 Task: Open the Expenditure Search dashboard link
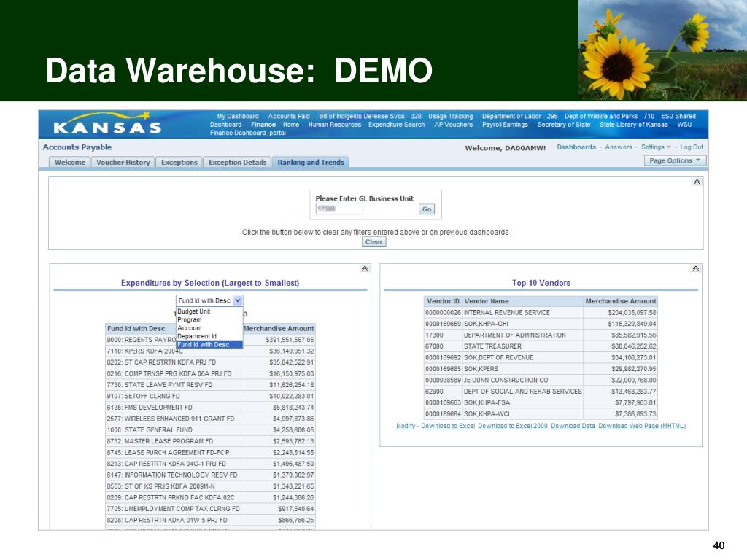(396, 125)
